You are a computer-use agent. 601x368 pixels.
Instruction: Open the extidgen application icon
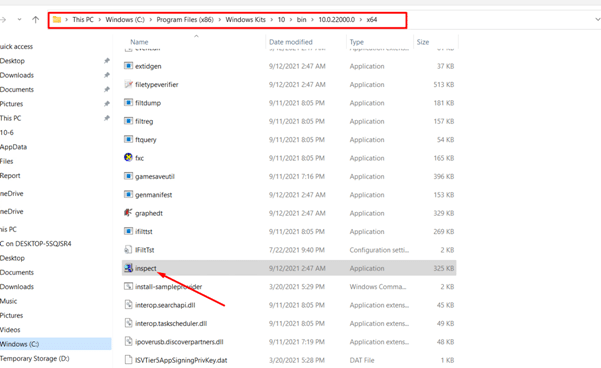(128, 66)
